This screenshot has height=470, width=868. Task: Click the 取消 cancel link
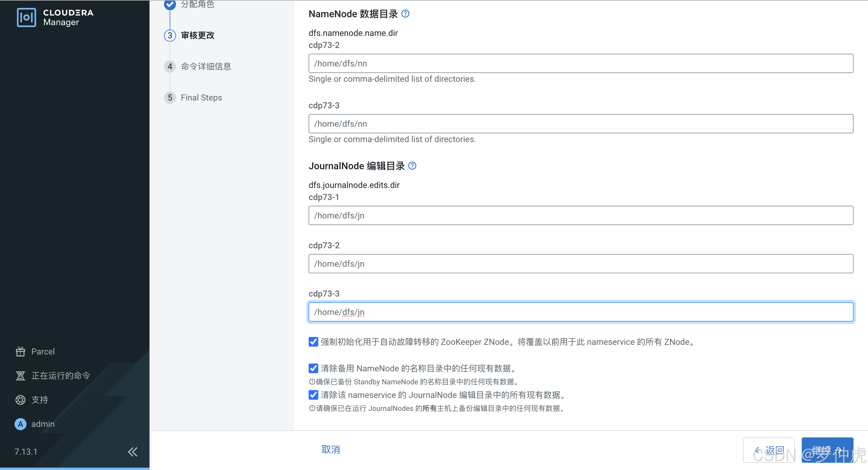coord(331,449)
